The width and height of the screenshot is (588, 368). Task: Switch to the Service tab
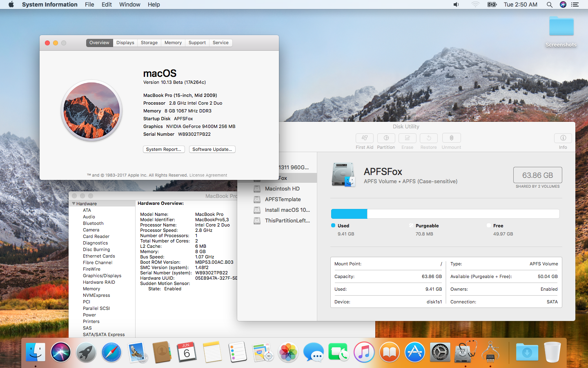click(x=220, y=43)
